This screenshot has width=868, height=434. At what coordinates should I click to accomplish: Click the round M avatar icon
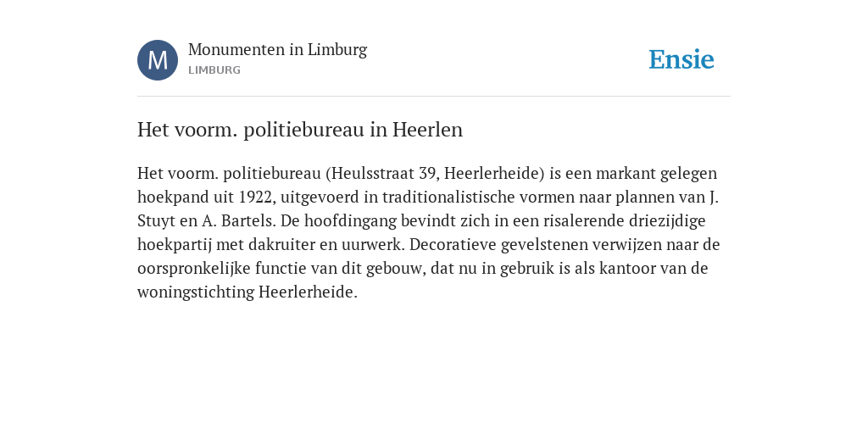(x=158, y=60)
